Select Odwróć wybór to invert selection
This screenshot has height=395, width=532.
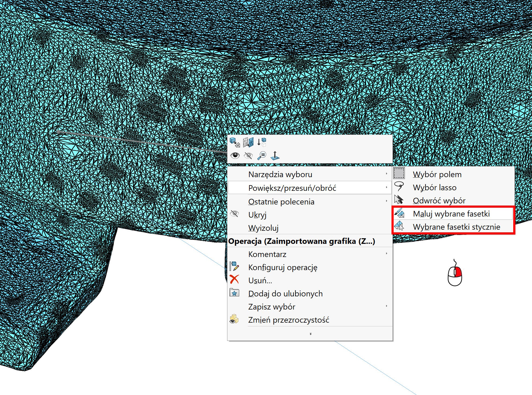click(x=439, y=201)
